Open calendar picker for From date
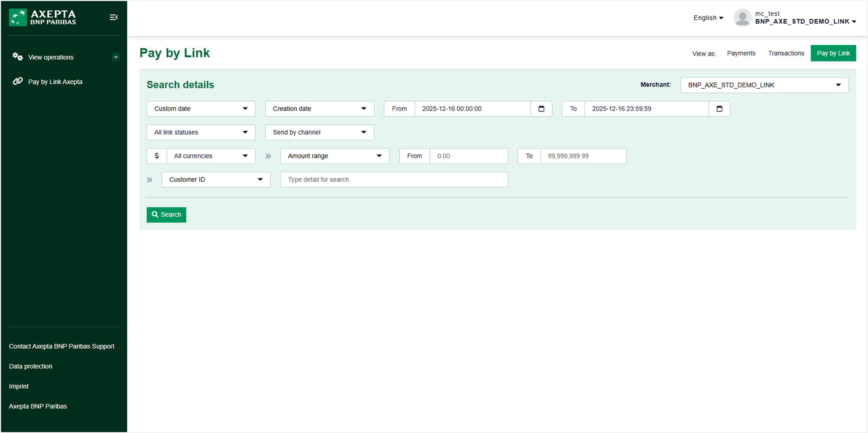The height and width of the screenshot is (433, 868). pyautogui.click(x=541, y=109)
